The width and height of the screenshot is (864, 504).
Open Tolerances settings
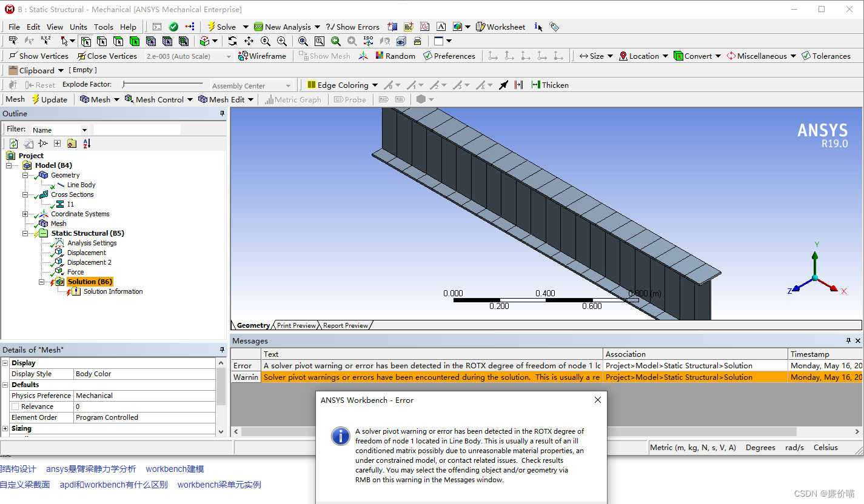coord(826,56)
